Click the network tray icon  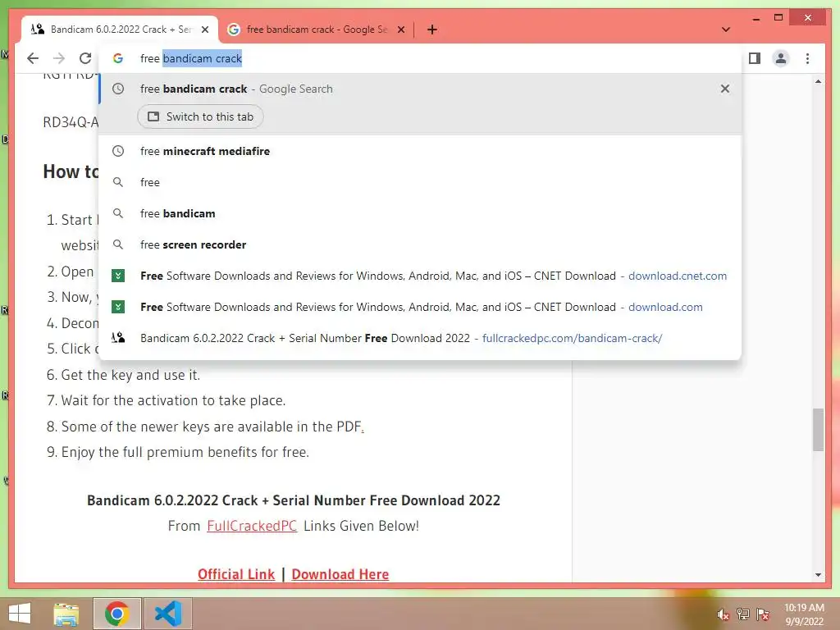coord(743,614)
